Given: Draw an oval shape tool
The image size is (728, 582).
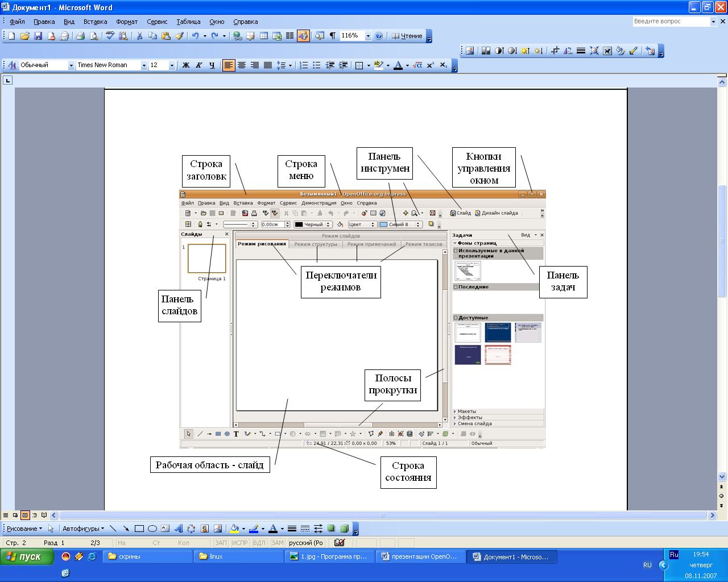Looking at the screenshot, I should click(152, 529).
